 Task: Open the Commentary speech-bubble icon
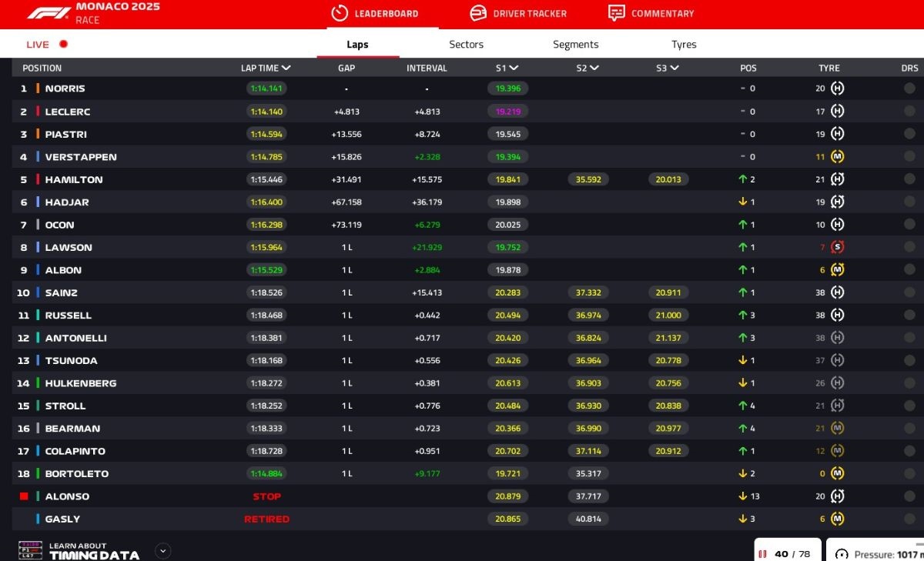pos(616,13)
